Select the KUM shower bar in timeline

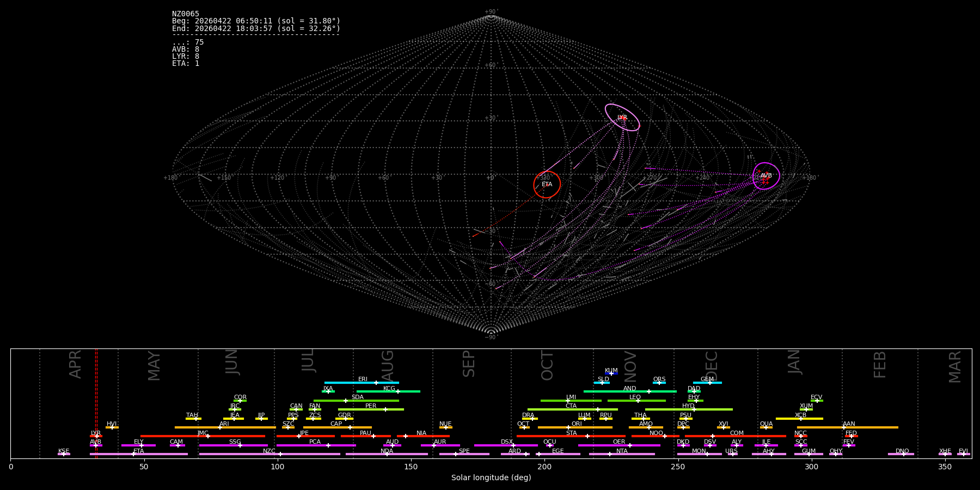click(x=611, y=373)
